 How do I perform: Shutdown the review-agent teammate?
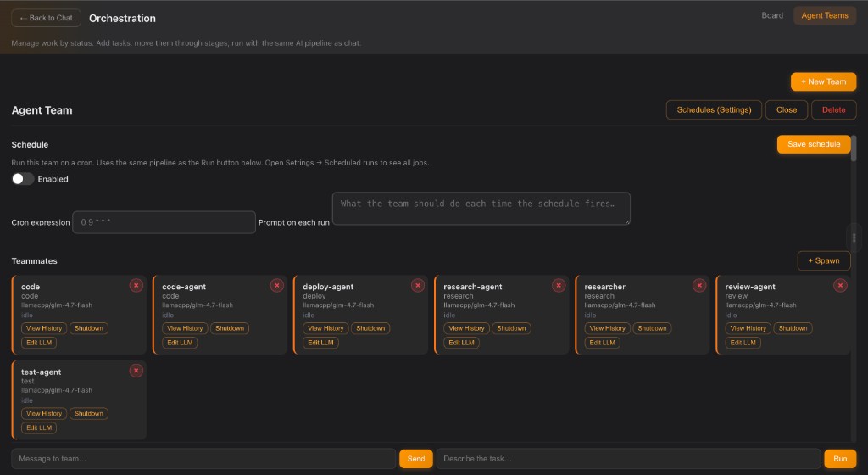(793, 328)
